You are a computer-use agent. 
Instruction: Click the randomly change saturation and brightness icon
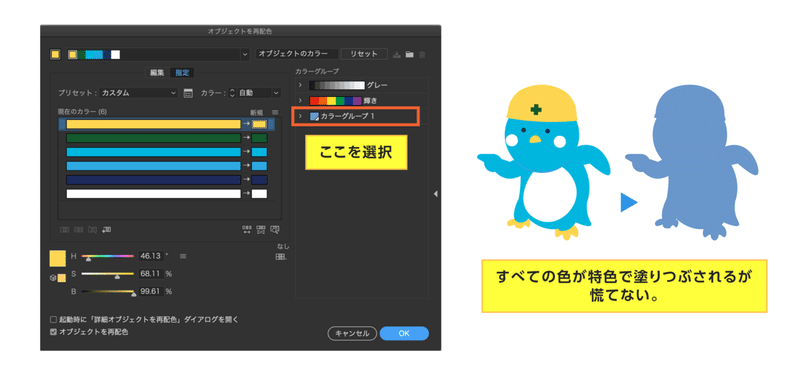point(261,230)
